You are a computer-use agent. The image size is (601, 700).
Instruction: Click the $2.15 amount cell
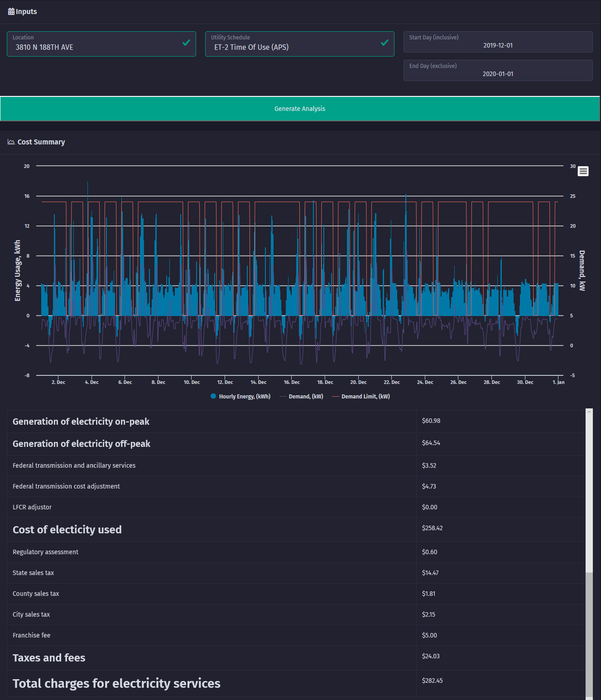(501, 614)
